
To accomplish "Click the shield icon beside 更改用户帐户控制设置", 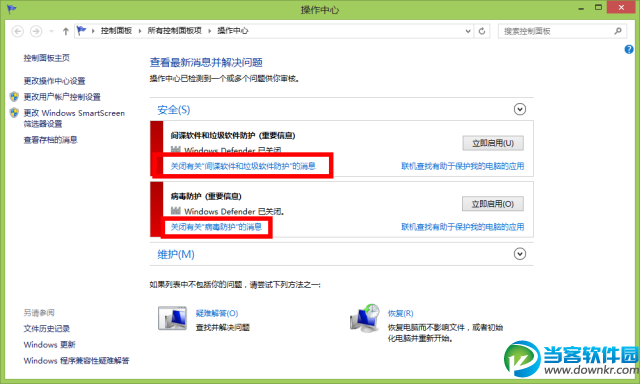I will click(x=14, y=97).
